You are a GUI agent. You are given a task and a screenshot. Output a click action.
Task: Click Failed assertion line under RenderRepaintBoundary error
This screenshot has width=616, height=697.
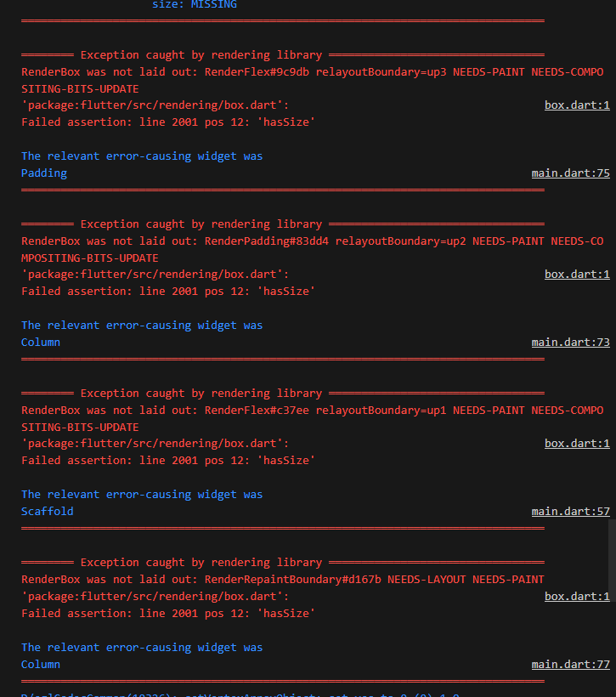coord(168,613)
